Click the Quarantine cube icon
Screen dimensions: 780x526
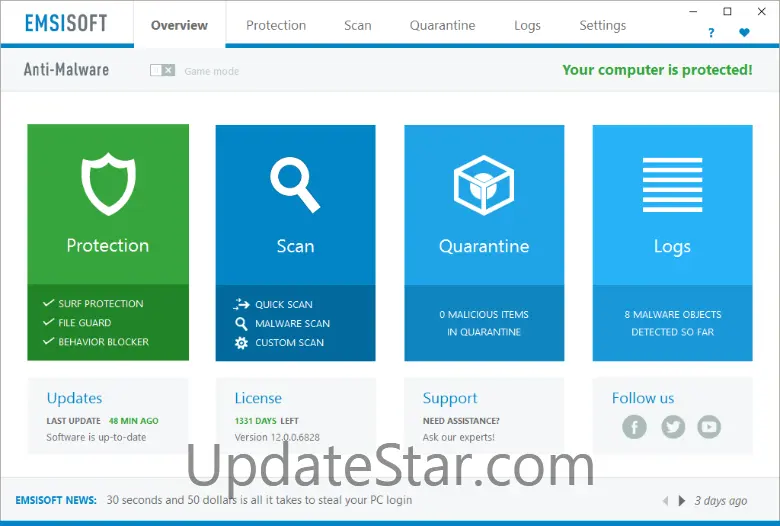pyautogui.click(x=484, y=185)
